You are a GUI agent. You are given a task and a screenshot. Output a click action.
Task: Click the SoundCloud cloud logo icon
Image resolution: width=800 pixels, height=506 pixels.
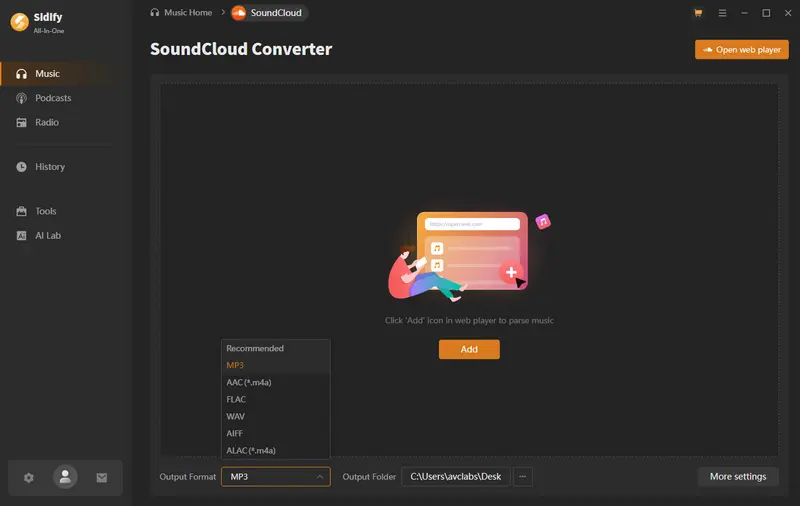pyautogui.click(x=239, y=13)
